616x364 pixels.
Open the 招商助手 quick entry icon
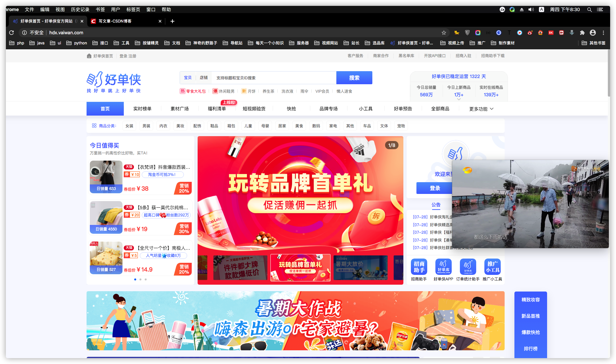(419, 267)
